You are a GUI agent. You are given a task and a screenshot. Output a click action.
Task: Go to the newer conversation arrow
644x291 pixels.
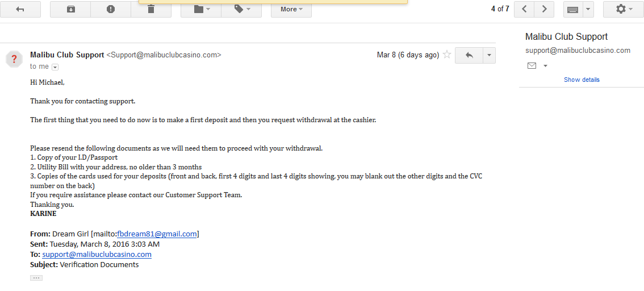(x=525, y=9)
